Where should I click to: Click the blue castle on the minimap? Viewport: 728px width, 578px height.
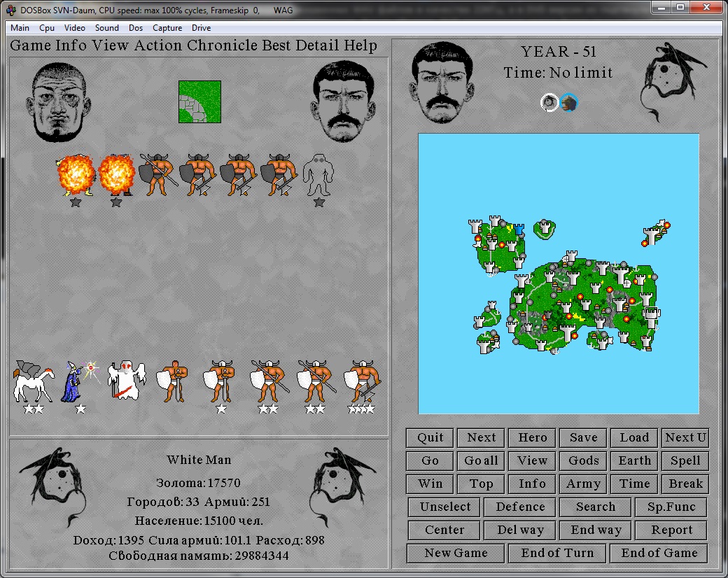pos(519,229)
